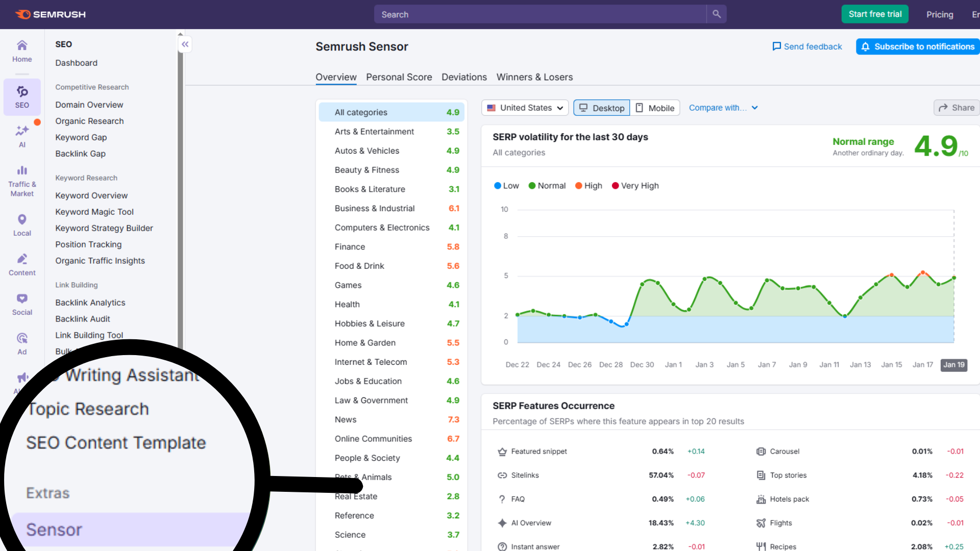Select All categories in category list
This screenshot has width=980, height=551.
click(x=391, y=112)
